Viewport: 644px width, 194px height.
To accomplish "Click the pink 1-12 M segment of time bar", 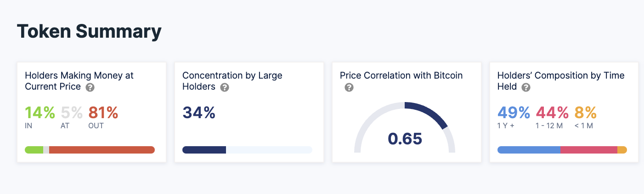I will point(588,150).
